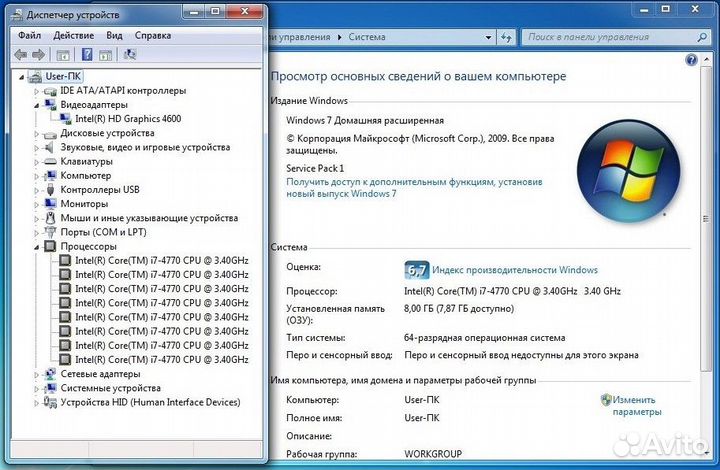The image size is (720, 470).
Task: Select the Intel(R) HD Graphics 4600 device icon
Action: tap(66, 119)
